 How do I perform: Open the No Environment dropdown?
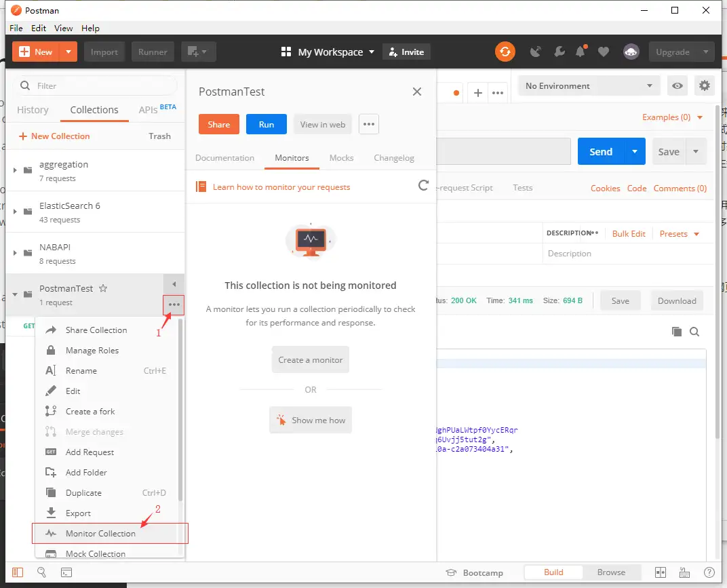(588, 86)
